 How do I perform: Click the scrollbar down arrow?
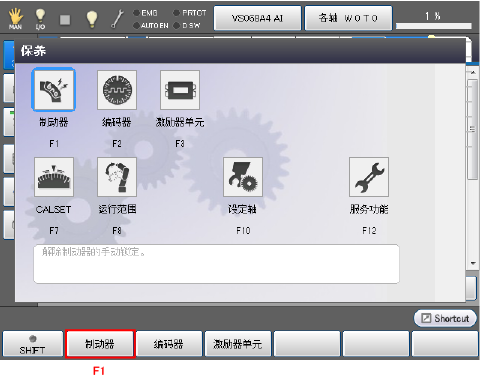click(x=473, y=263)
